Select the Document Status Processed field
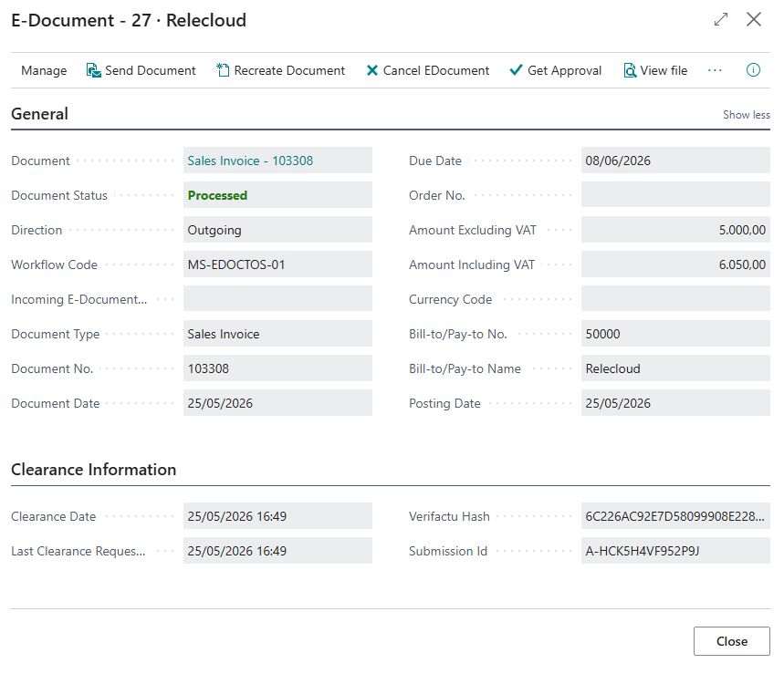Screen dimensions: 784x674 click(277, 195)
